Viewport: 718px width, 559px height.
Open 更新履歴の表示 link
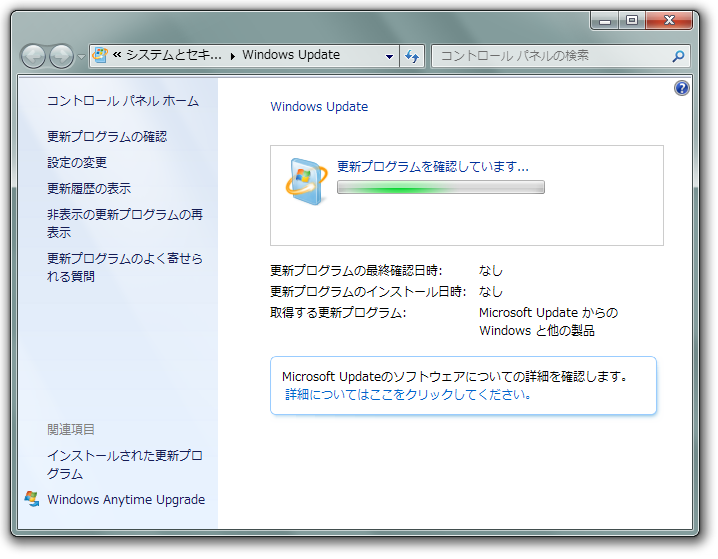89,189
